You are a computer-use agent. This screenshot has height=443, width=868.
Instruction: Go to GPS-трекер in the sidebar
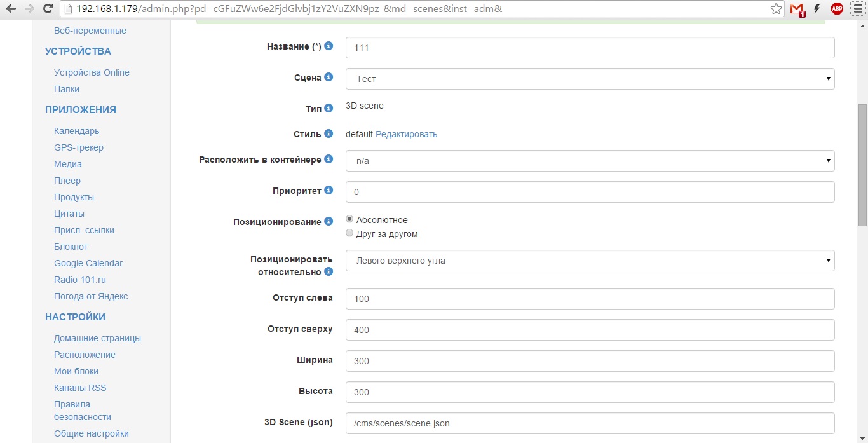(79, 147)
